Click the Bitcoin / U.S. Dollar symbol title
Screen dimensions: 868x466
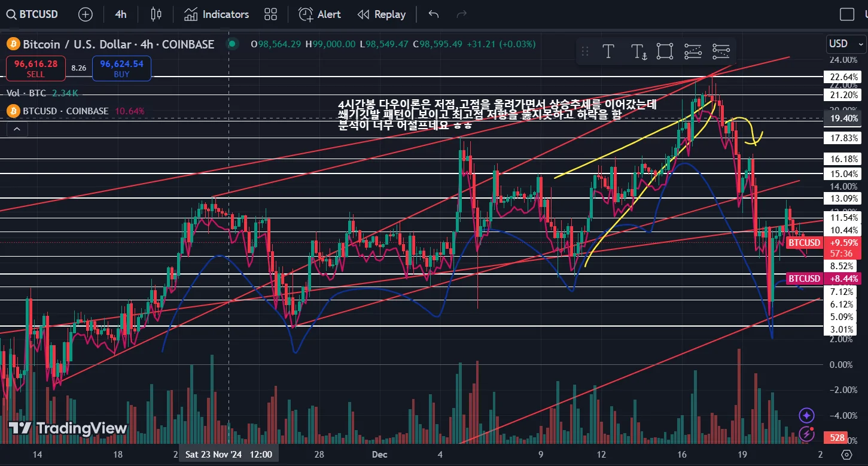pyautogui.click(x=118, y=44)
